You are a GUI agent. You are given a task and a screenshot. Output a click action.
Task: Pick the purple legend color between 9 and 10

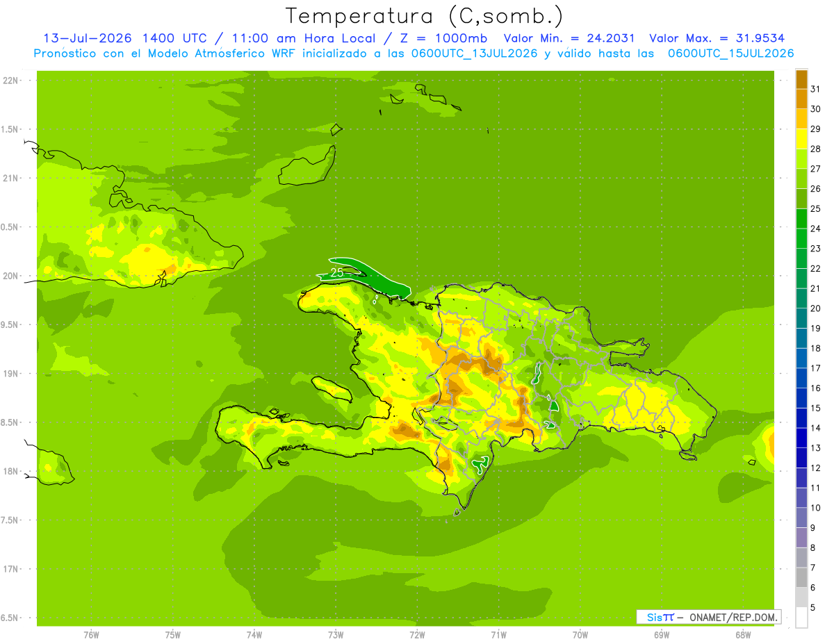coord(801,518)
